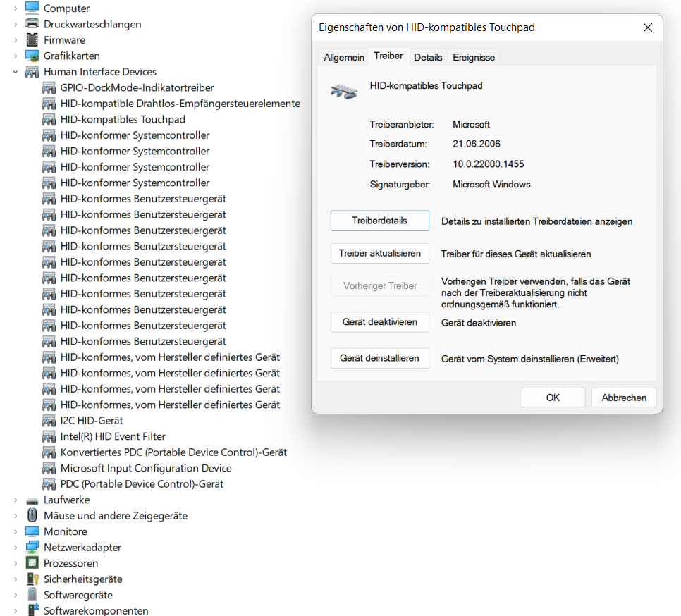The image size is (681, 616).
Task: Click the Netzwerkadapter category icon
Action: click(32, 548)
